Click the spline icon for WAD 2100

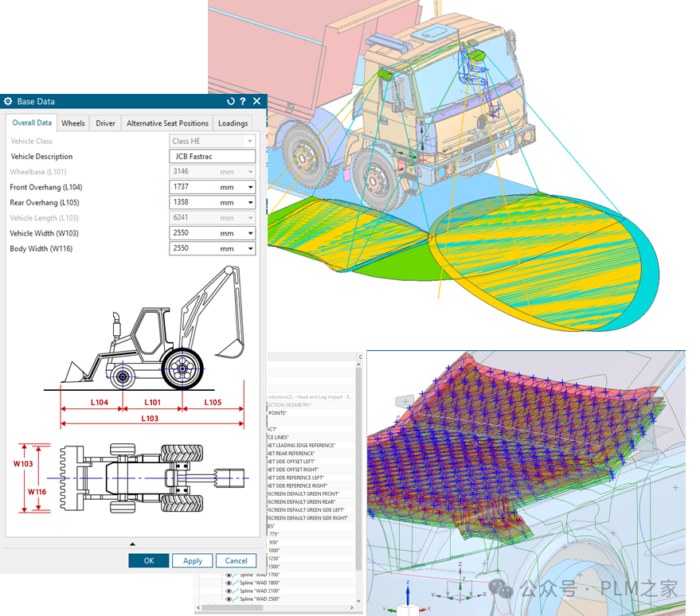[235, 591]
